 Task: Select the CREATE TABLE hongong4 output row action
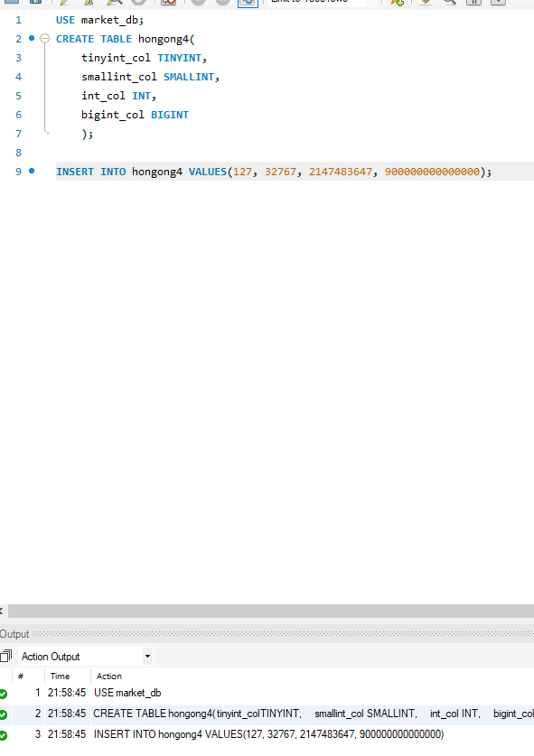(x=314, y=714)
